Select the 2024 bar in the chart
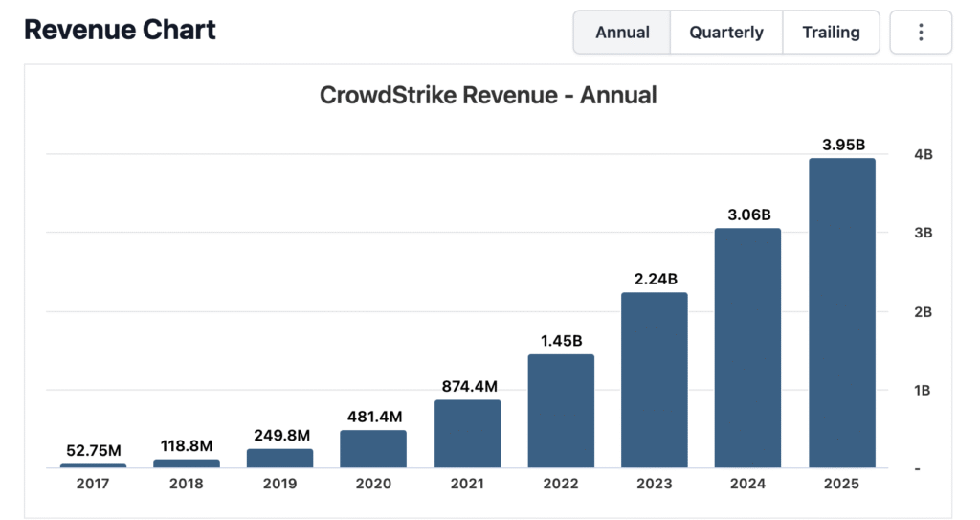This screenshot has height=520, width=980. coord(747,349)
